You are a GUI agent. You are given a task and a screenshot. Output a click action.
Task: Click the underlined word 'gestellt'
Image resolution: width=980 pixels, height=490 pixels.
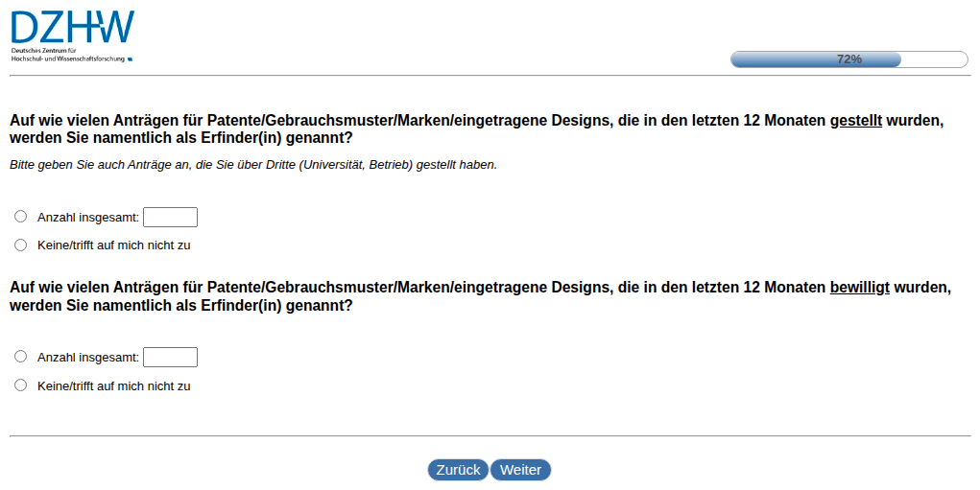[x=855, y=121]
